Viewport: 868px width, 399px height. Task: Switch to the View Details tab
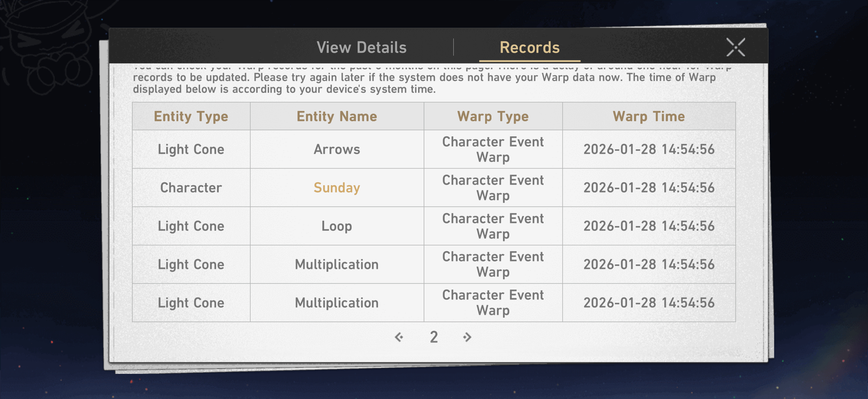coord(362,47)
